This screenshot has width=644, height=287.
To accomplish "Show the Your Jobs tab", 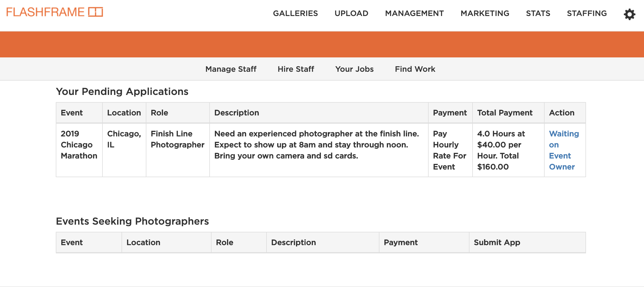I will [x=354, y=69].
